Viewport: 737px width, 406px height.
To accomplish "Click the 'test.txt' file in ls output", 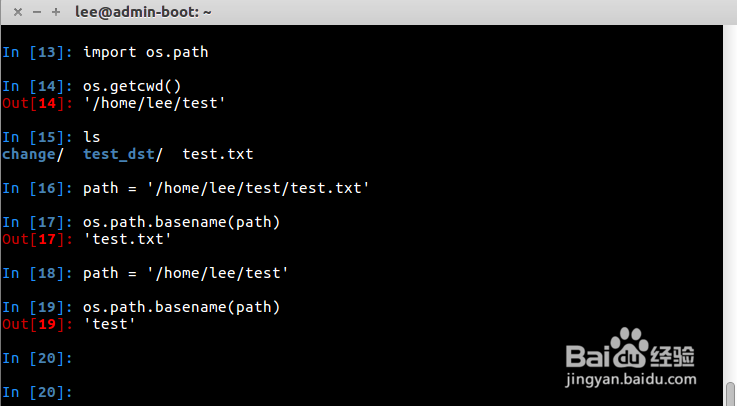I will point(217,154).
